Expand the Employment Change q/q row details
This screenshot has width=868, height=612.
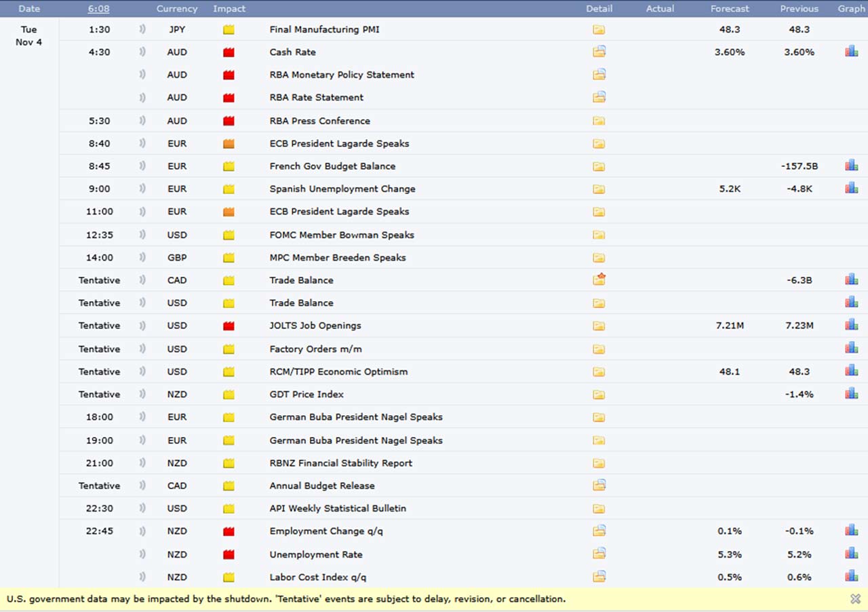[x=599, y=531]
